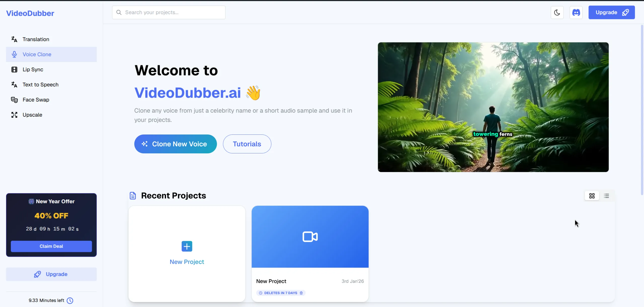This screenshot has width=644, height=307.
Task: Open the Tutorials page
Action: pos(247,144)
